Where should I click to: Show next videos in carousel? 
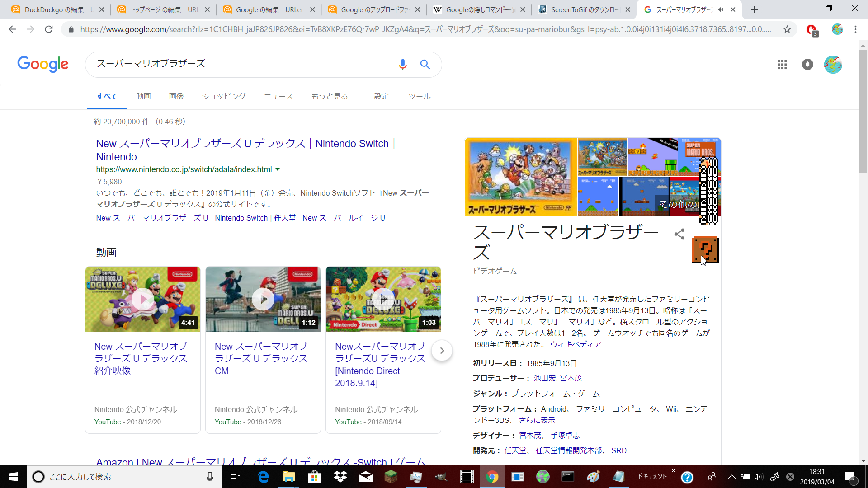pos(442,351)
